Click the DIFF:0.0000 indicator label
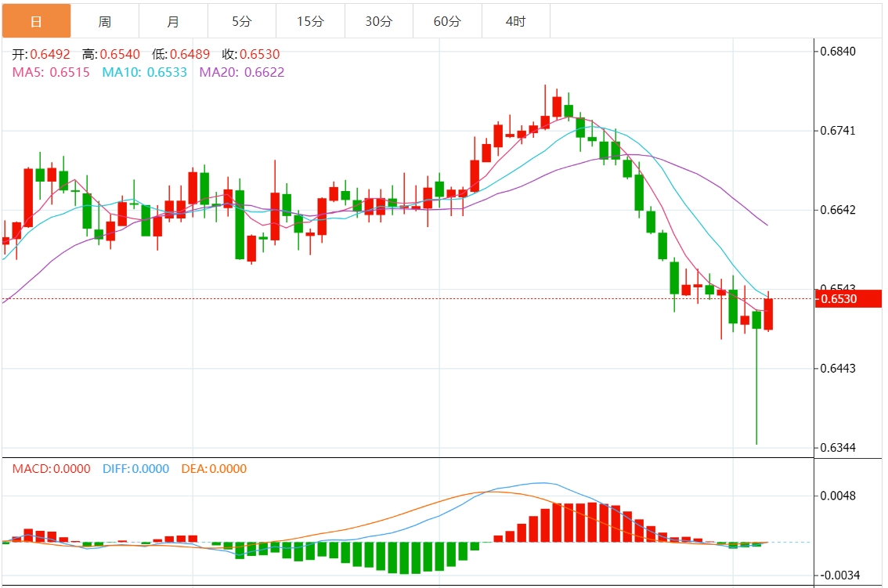 (x=136, y=469)
